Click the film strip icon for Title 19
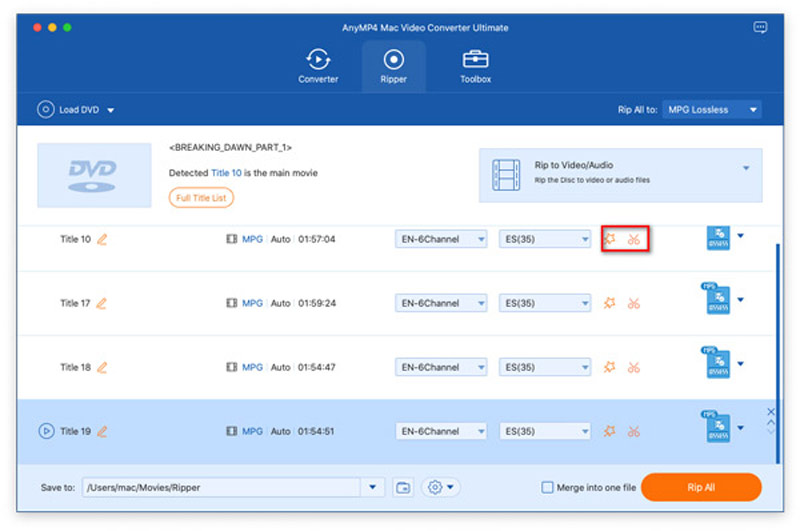This screenshot has height=531, width=800. point(232,431)
